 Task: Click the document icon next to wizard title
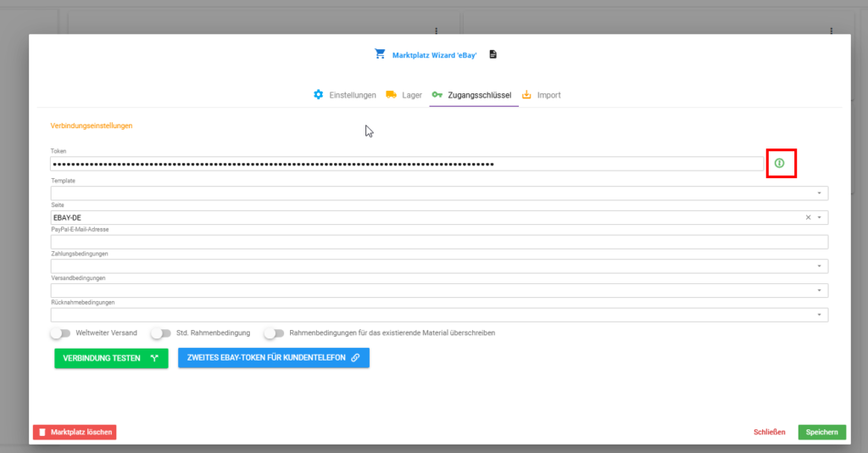pos(492,54)
